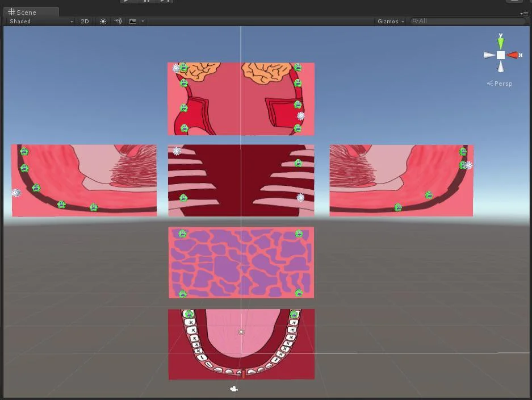Select the white spiky gizmo at the rib sprite's lower-right

pyautogui.click(x=300, y=197)
